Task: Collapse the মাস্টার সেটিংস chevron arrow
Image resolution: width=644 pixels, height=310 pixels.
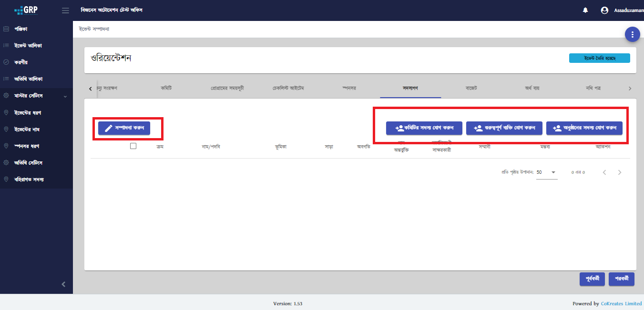Action: pyautogui.click(x=65, y=97)
